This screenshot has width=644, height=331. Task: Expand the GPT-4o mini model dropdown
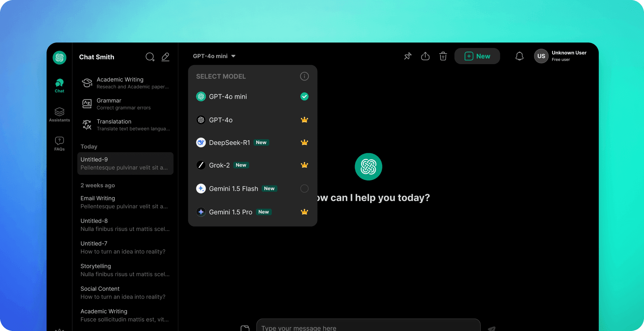click(x=214, y=56)
